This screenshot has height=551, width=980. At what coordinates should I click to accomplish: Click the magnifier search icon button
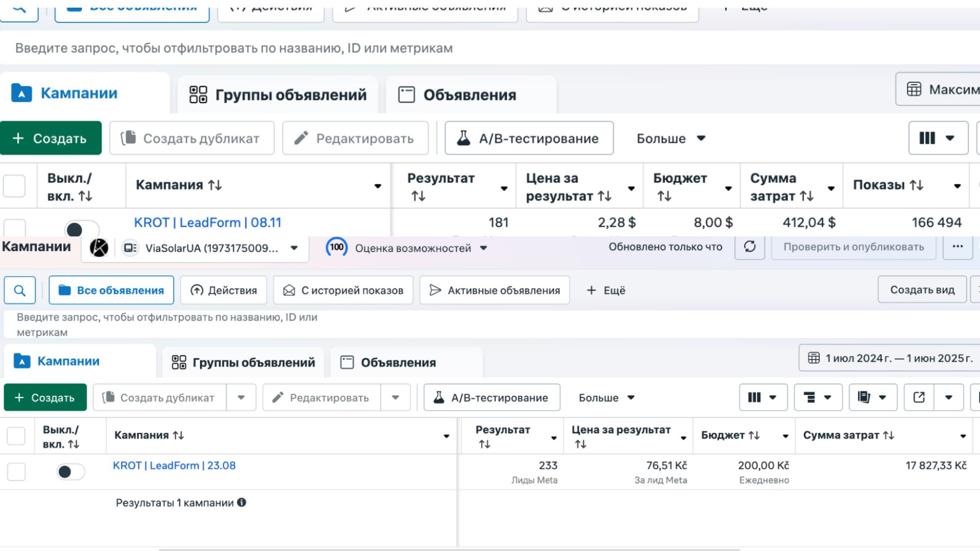(20, 290)
